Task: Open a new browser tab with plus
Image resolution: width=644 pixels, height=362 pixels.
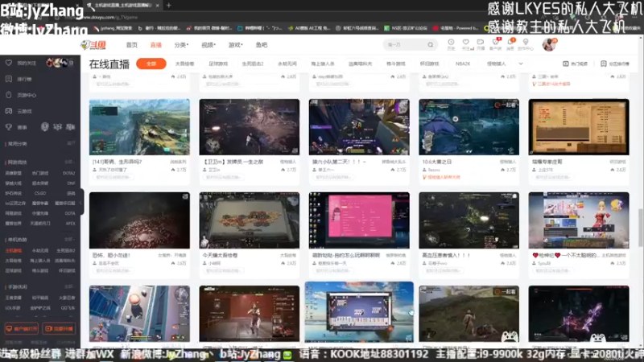Action: [168, 6]
